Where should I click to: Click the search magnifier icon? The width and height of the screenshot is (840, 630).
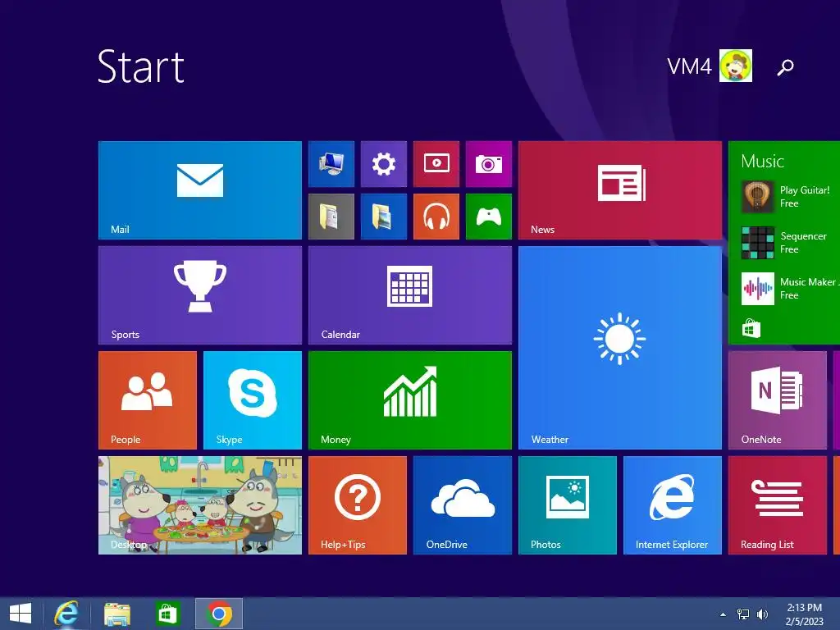click(x=785, y=67)
